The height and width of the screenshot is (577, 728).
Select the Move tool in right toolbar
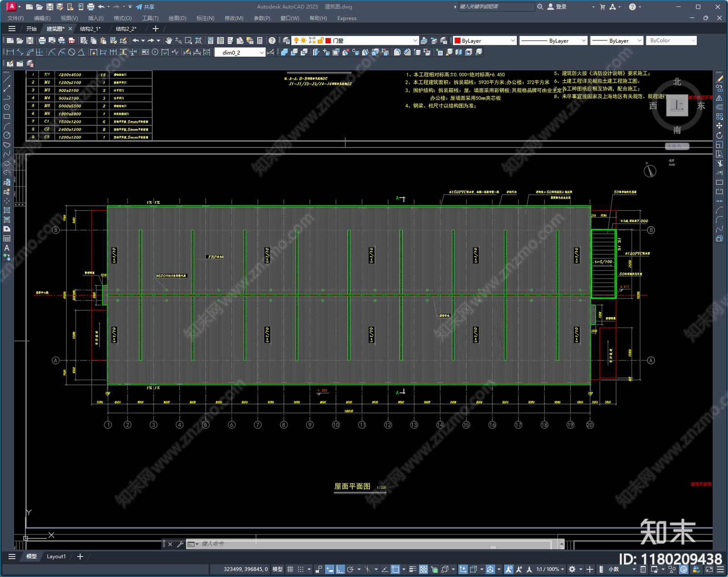tap(719, 126)
